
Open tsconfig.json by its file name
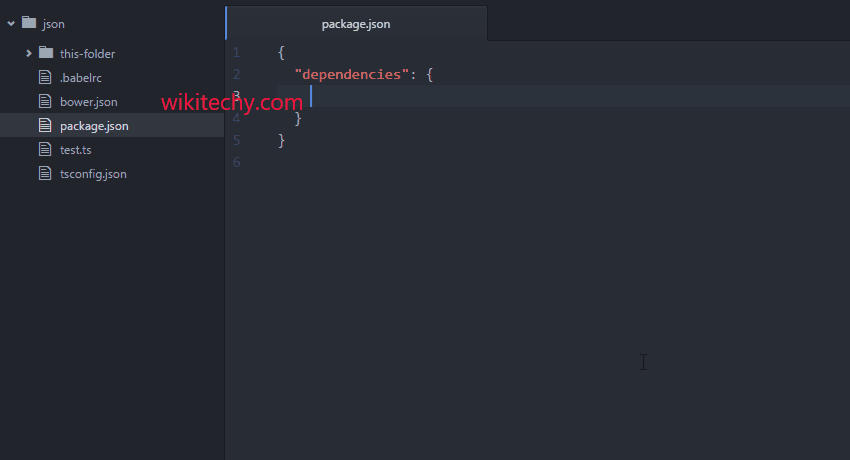93,173
